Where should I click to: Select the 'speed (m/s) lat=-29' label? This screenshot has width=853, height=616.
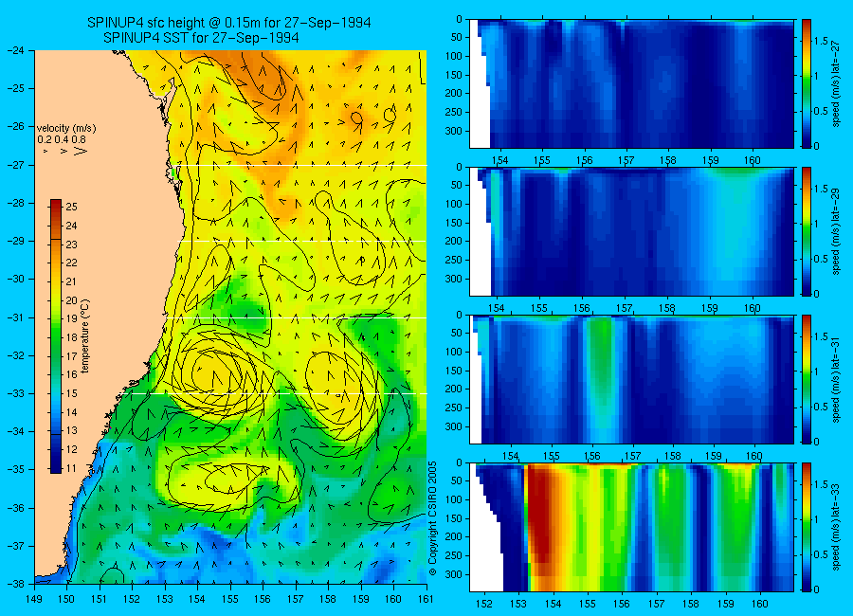point(836,232)
